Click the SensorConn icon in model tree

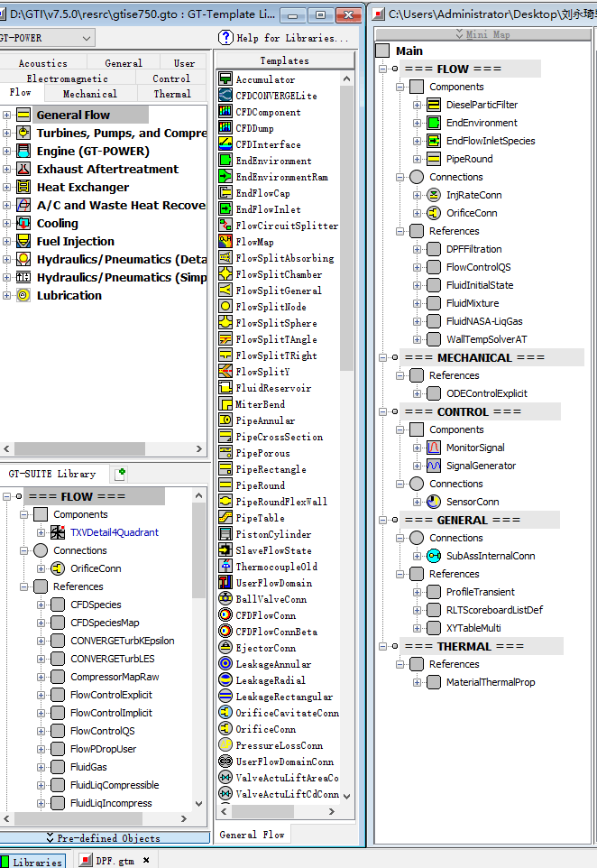tap(434, 502)
